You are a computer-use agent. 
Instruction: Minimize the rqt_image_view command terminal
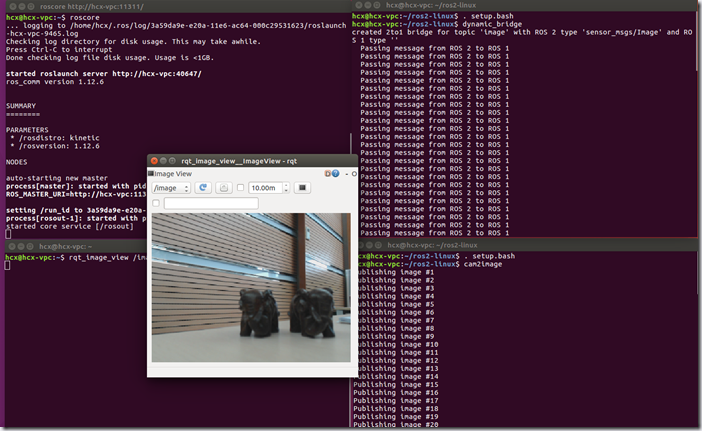21,247
